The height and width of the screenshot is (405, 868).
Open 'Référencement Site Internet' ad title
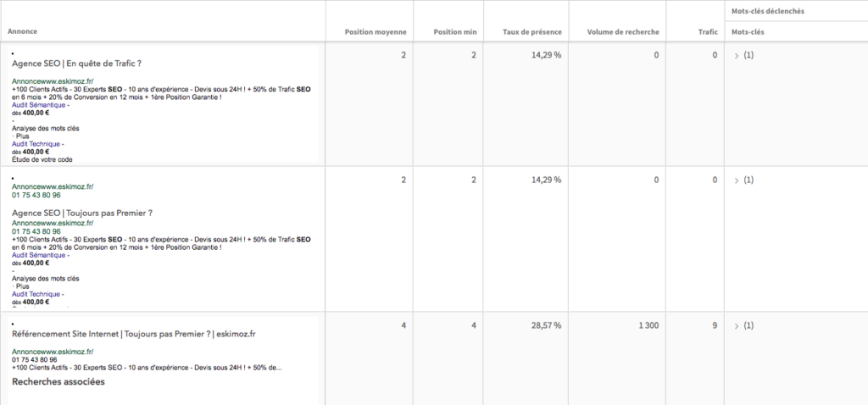[x=133, y=334]
